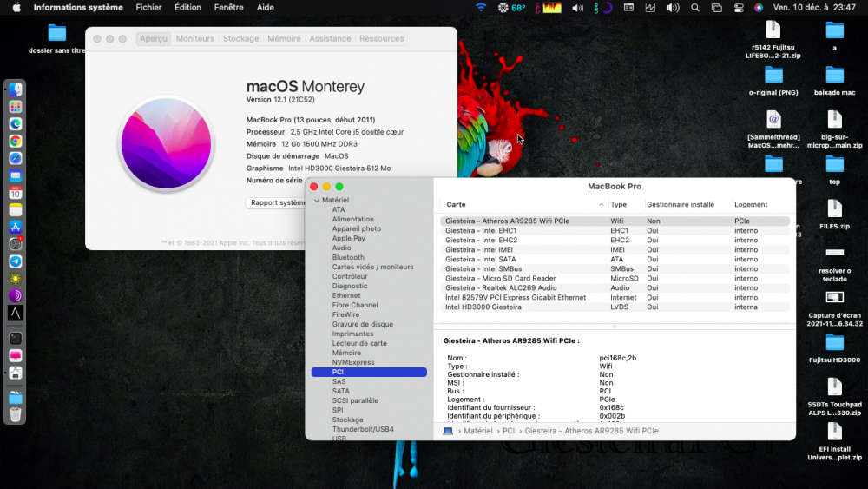Open the Notes app in the Dock
The height and width of the screenshot is (489, 868).
coord(16,209)
